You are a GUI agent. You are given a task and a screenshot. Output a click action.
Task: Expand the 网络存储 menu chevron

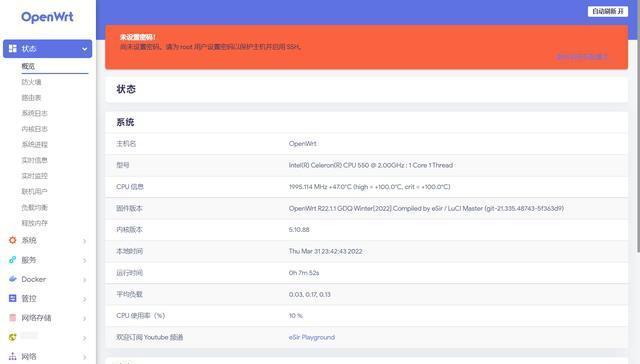click(84, 318)
